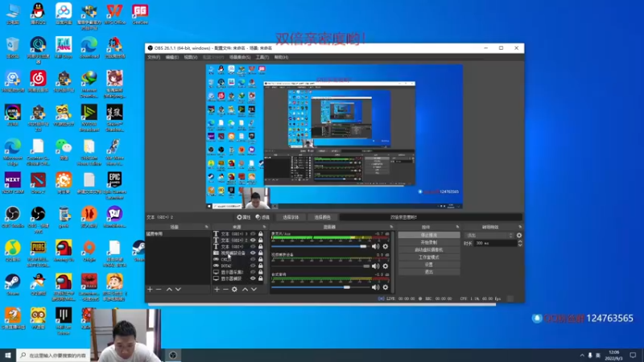Toggle visibility of 显示器捕获 source
This screenshot has height=362, width=644.
[253, 278]
